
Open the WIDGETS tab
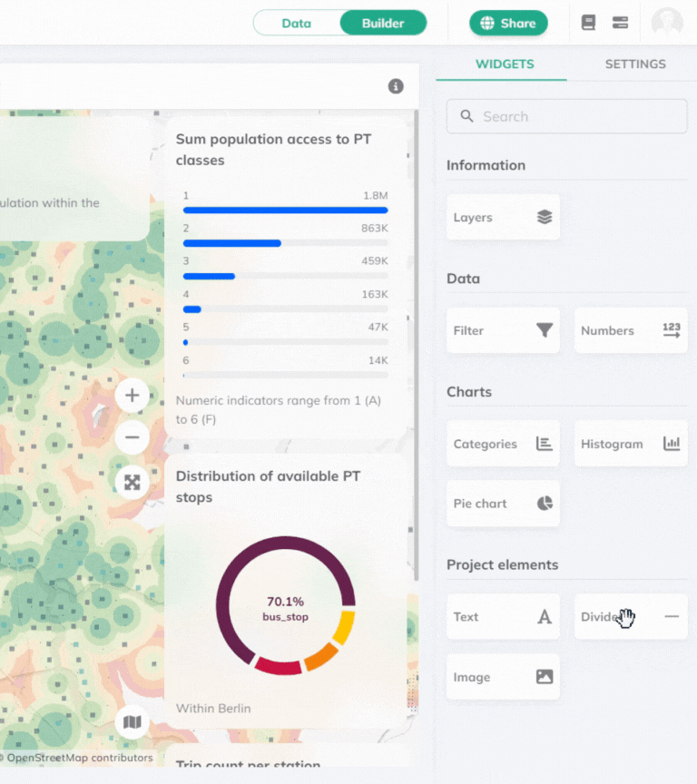click(x=505, y=64)
